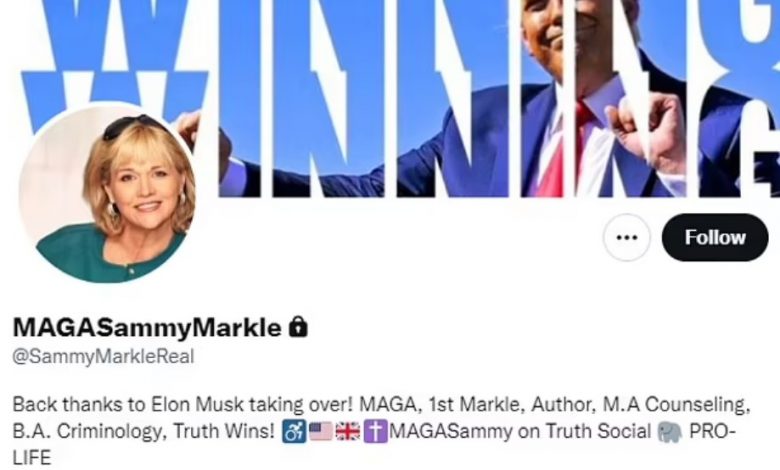Click the padlock protected-account icon
The width and height of the screenshot is (780, 470).
click(298, 327)
